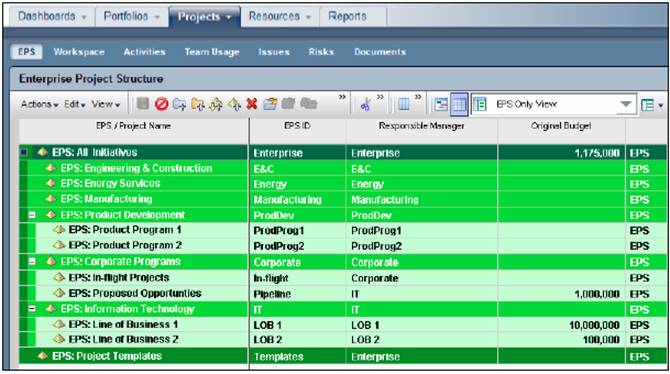The height and width of the screenshot is (374, 670).
Task: Click the red X Delete icon
Action: pos(252,104)
